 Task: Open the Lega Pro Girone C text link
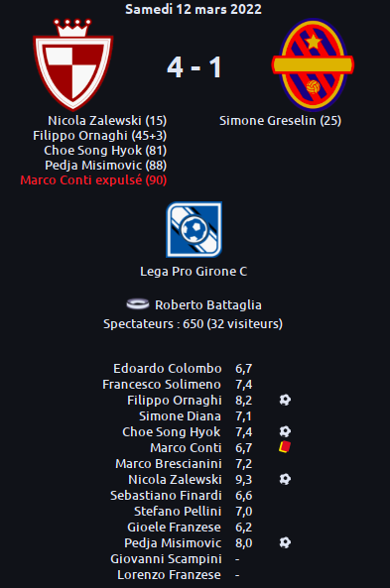(x=194, y=271)
